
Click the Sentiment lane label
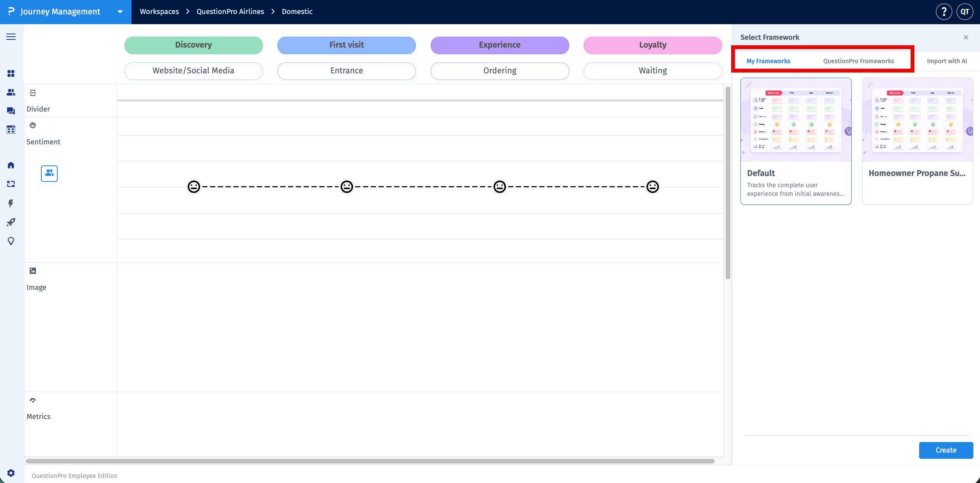(43, 142)
